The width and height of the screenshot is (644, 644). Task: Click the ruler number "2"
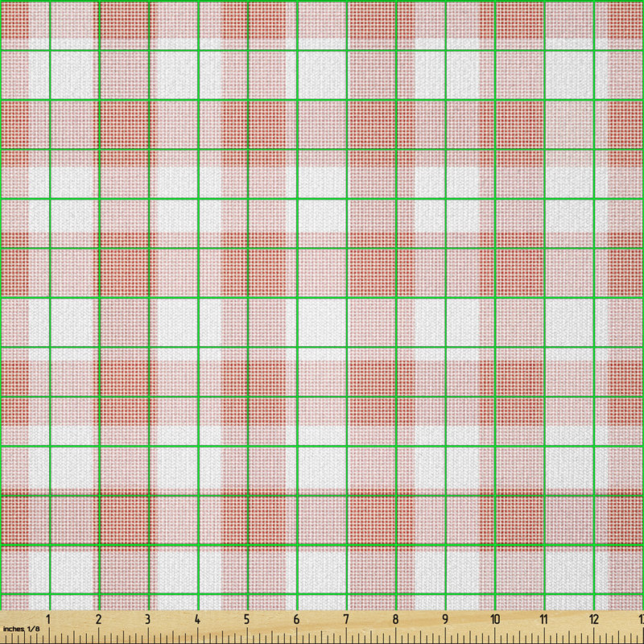pos(98,619)
